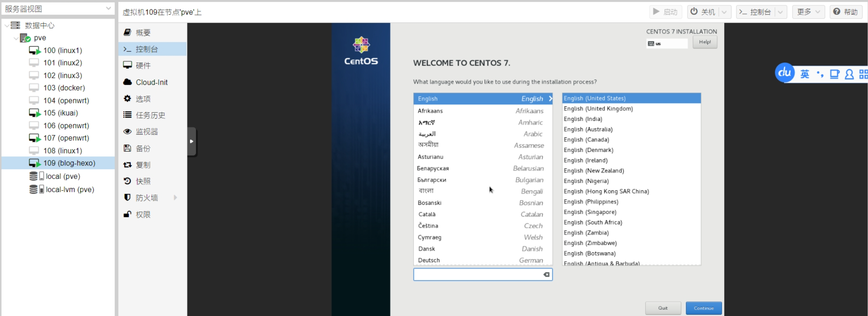Select VM 105 (ikuai) in tree
Viewport: 868px width, 316px height.
pyautogui.click(x=60, y=113)
